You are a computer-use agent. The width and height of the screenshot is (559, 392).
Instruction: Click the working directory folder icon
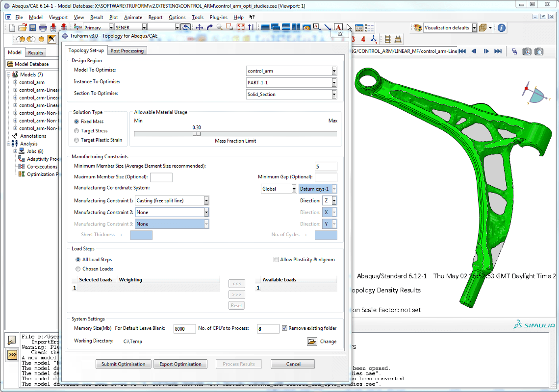click(x=312, y=342)
